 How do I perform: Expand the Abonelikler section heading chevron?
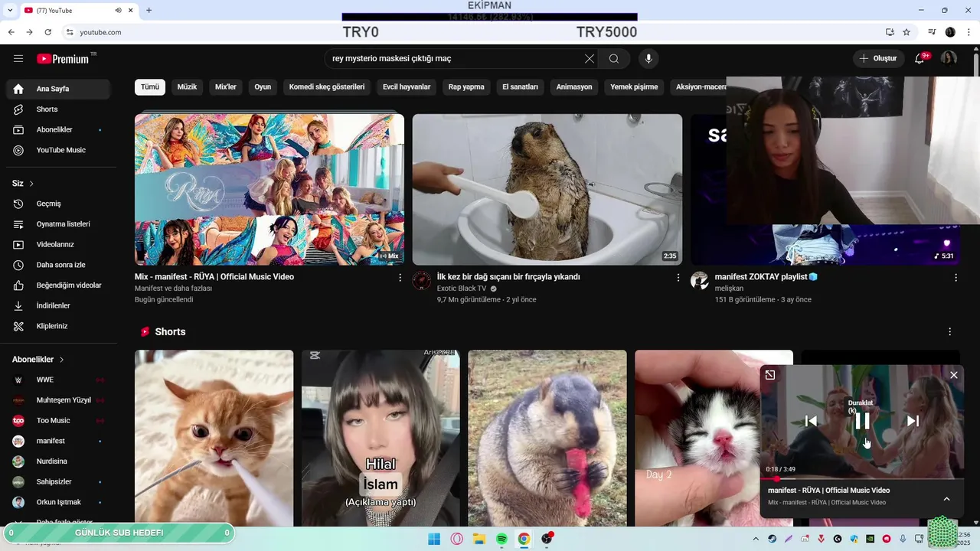click(x=61, y=360)
